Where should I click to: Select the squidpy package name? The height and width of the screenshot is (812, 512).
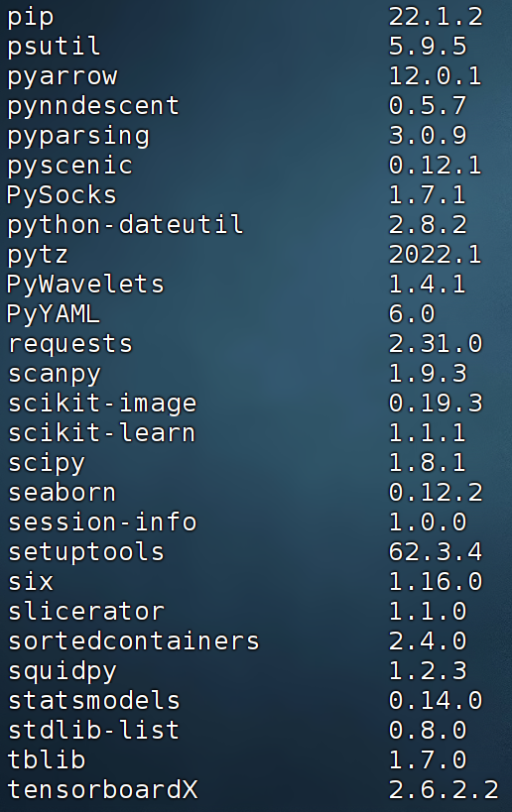click(63, 672)
